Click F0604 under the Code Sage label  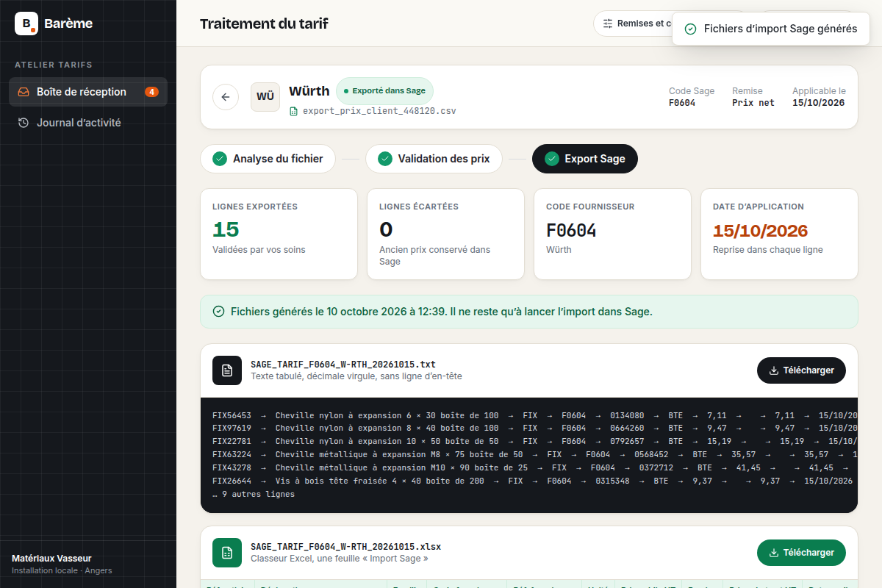click(682, 103)
